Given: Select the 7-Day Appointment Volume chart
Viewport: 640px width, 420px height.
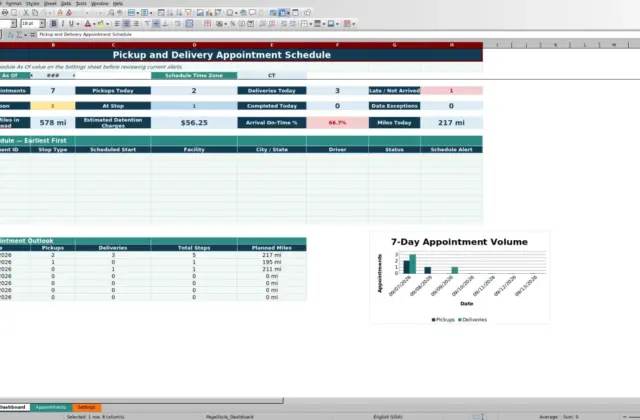Looking at the screenshot, I should (460, 278).
